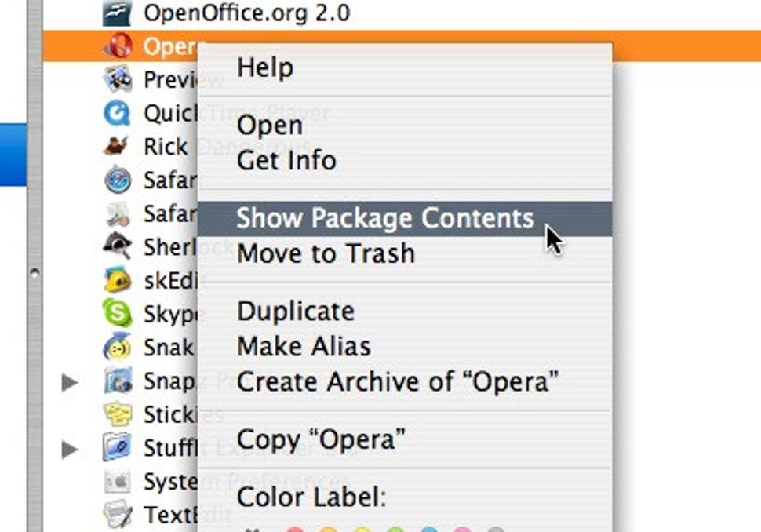Select the OpenOffice.org 2.0 app icon

(x=117, y=13)
